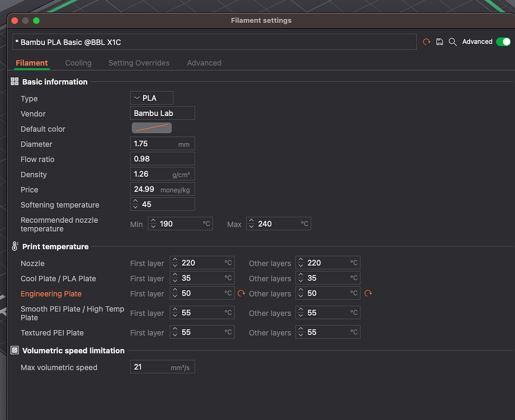This screenshot has width=515, height=420.
Task: Click the Recommended nozzle temperature label
Action: pos(59,225)
